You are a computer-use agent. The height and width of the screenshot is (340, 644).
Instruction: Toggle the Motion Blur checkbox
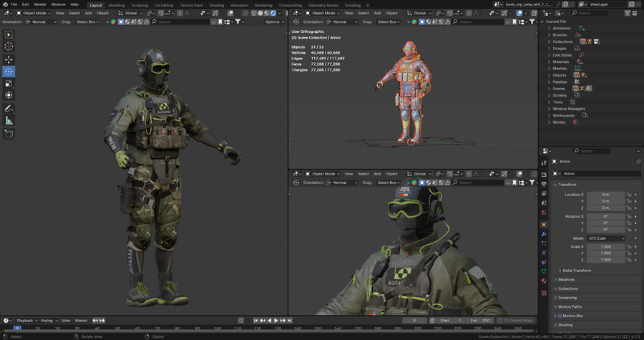pyautogui.click(x=560, y=316)
